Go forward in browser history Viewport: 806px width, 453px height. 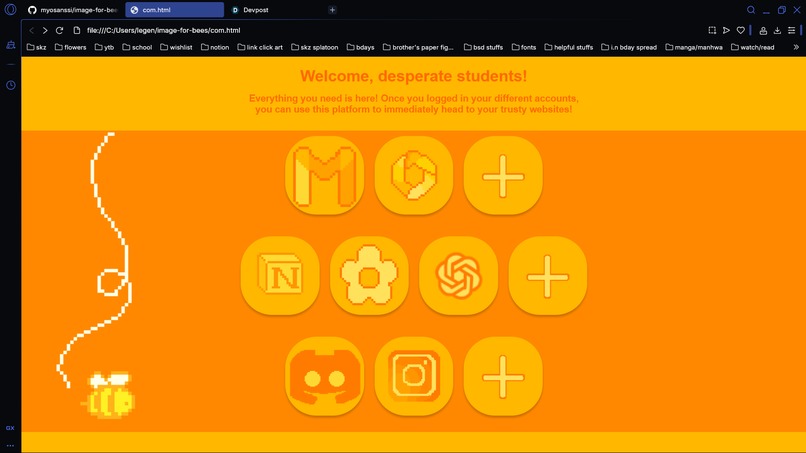[45, 30]
